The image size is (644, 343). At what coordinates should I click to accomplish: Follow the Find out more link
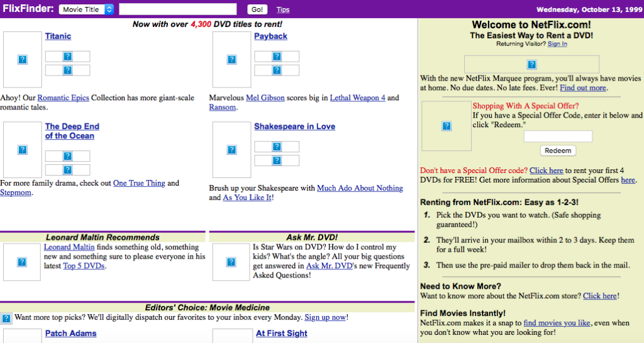pos(583,88)
